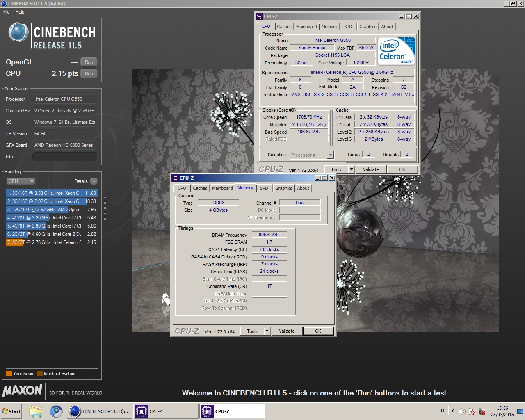Run the OpenGL benchmark test
The image size is (525, 420).
[x=89, y=62]
